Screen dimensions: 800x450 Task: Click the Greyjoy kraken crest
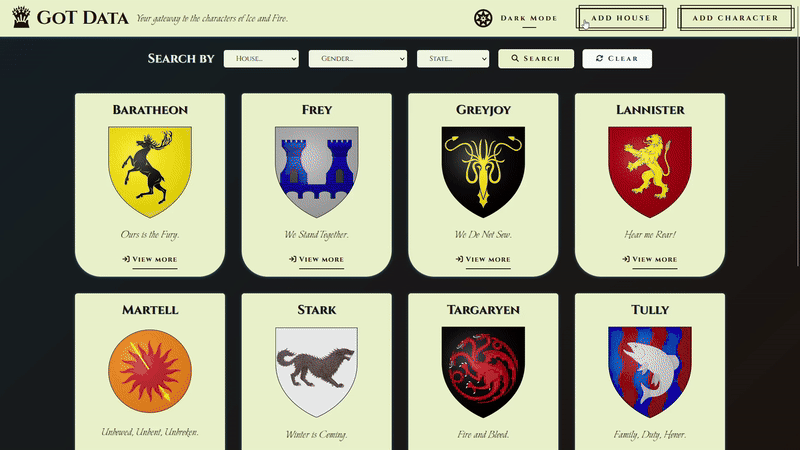483,172
